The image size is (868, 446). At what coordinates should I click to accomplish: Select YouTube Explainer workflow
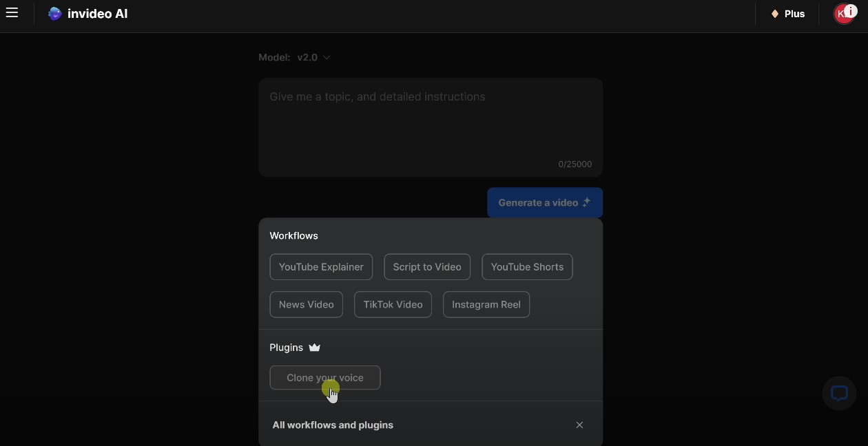pyautogui.click(x=321, y=267)
